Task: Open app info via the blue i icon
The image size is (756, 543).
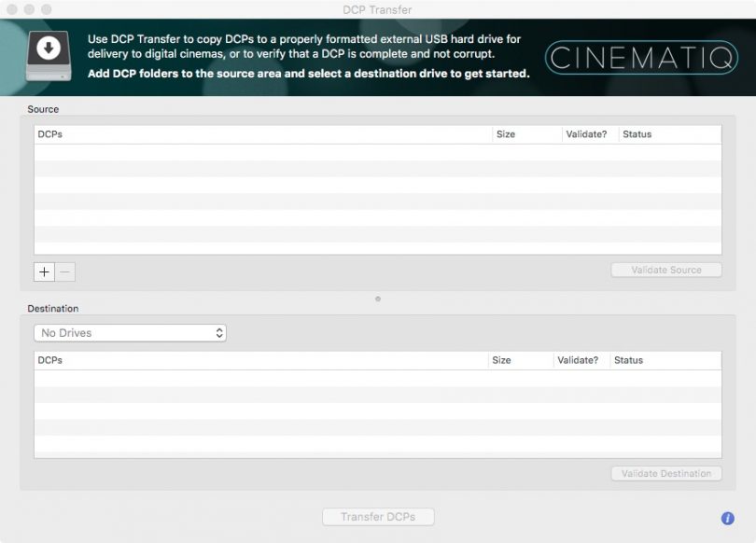Action: pos(727,518)
